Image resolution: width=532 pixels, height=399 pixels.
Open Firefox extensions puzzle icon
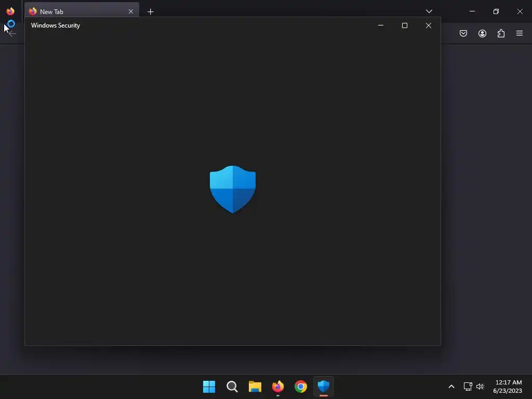[x=501, y=33]
